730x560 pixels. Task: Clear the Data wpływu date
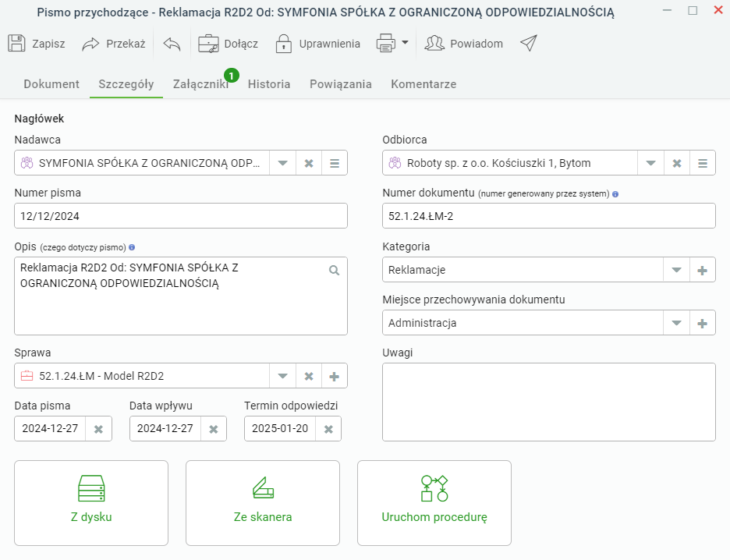(x=213, y=429)
